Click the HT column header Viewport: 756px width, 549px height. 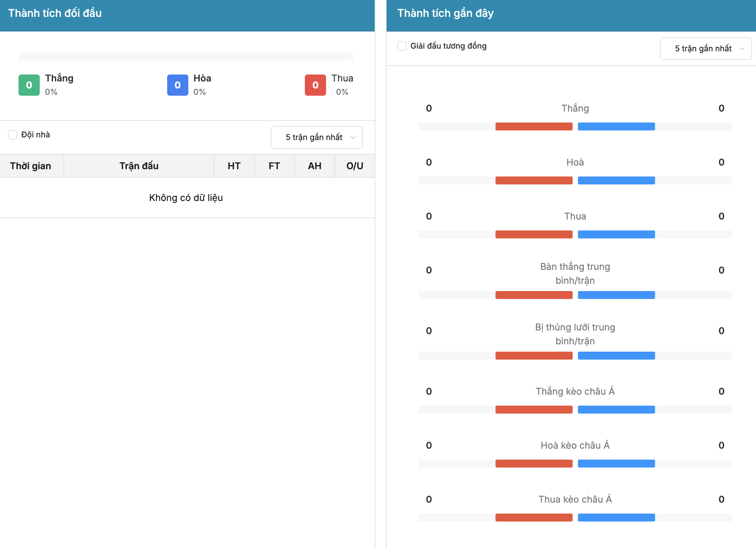click(x=234, y=166)
